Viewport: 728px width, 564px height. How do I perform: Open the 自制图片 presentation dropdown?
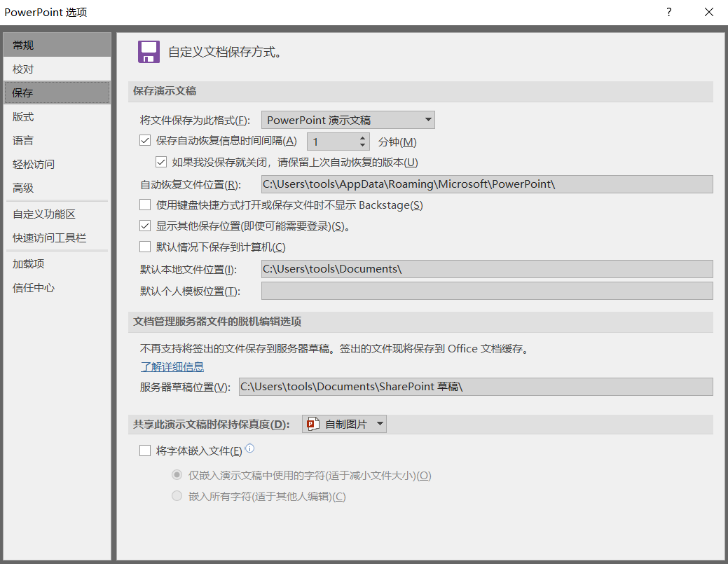[344, 424]
